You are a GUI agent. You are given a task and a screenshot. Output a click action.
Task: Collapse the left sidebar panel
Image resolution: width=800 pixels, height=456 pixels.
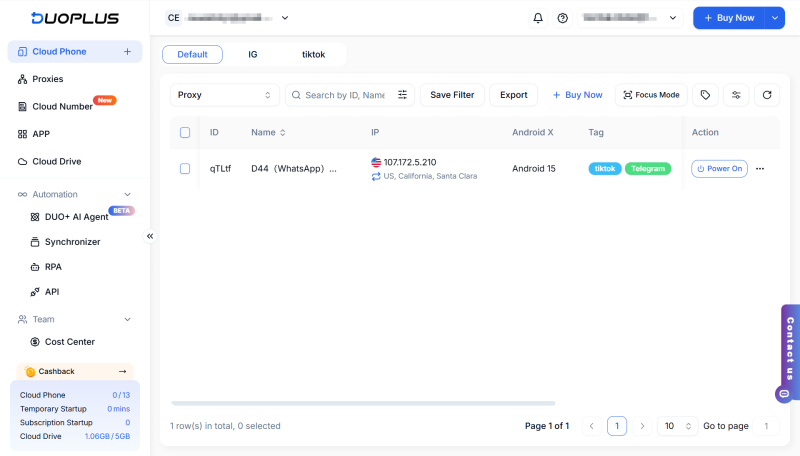150,236
